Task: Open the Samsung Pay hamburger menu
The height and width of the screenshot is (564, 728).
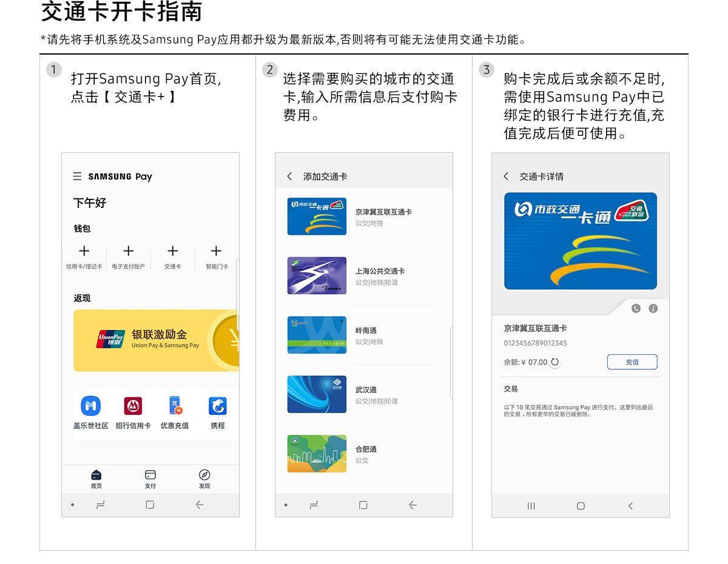Action: (x=77, y=176)
